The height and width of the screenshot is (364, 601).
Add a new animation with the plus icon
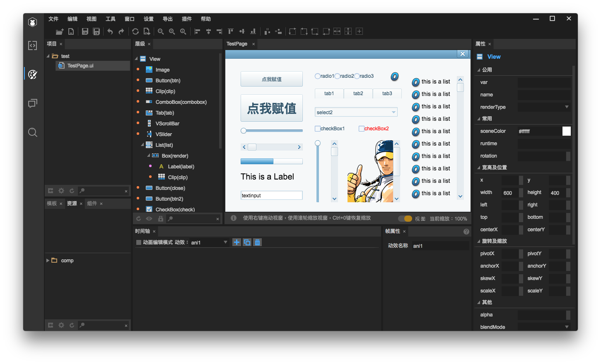237,242
